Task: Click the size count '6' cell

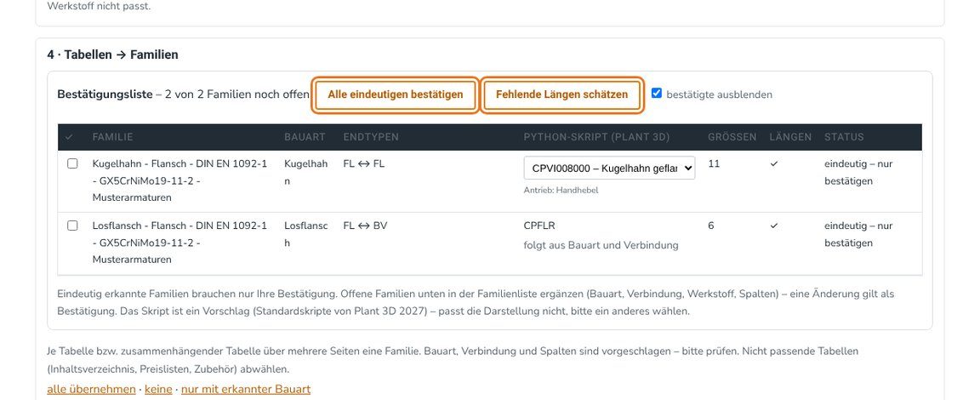Action: (x=711, y=226)
